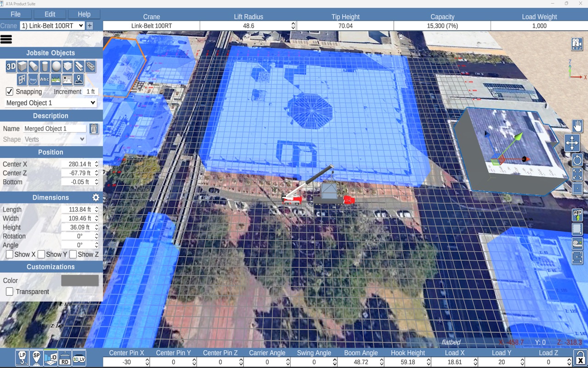The image size is (588, 368).
Task: Click the centered-dot square tool
Action: coord(577,188)
